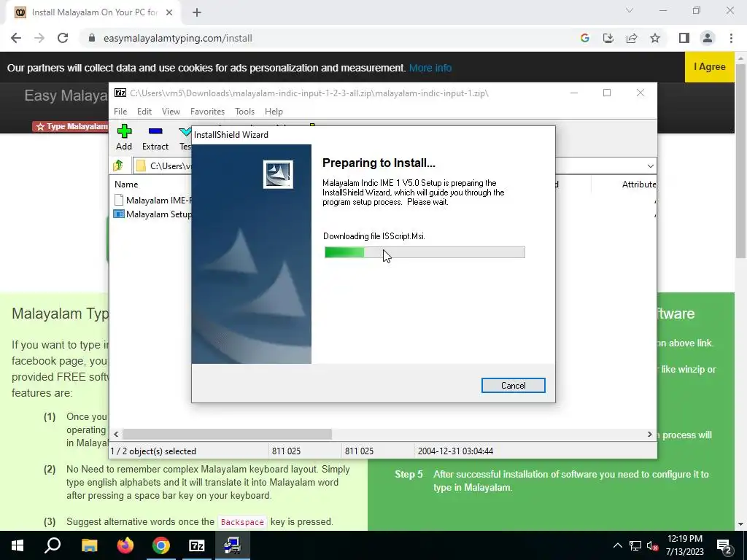Screen dimensions: 747x560
Task: Open notification center icon
Action: point(724,545)
